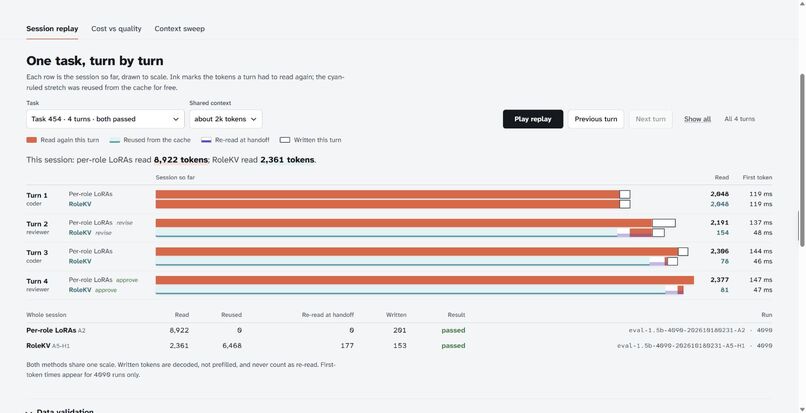Click the Turn 1 row label
This screenshot has height=413, width=806.
37,195
